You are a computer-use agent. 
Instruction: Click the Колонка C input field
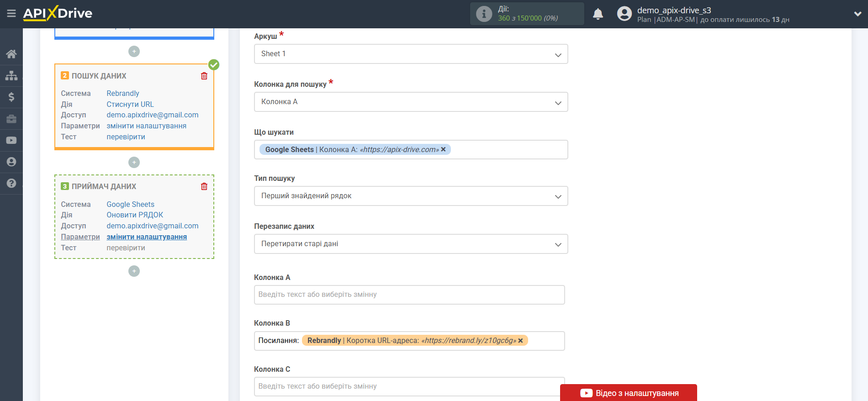(x=409, y=386)
